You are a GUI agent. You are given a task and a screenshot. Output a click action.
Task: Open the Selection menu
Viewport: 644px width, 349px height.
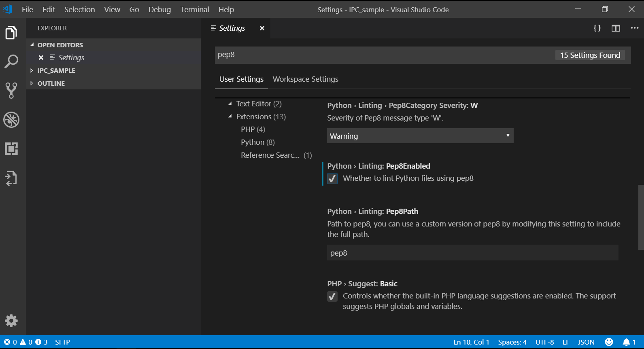(x=80, y=9)
